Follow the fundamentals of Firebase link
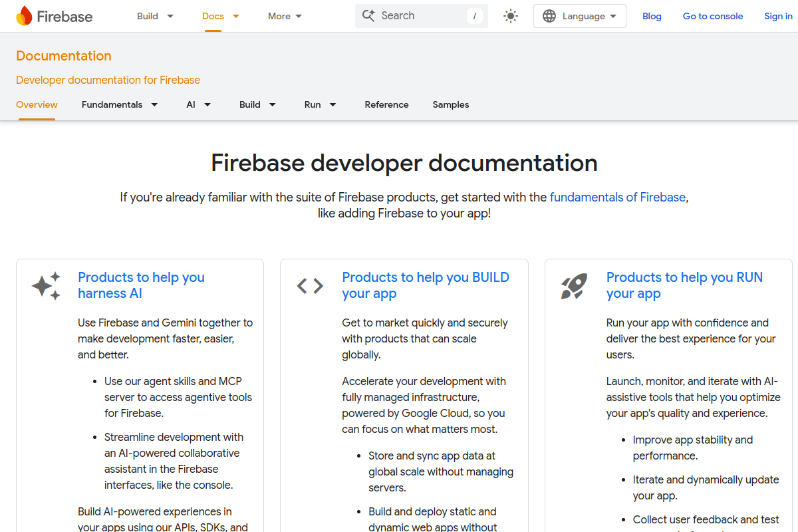 [618, 198]
